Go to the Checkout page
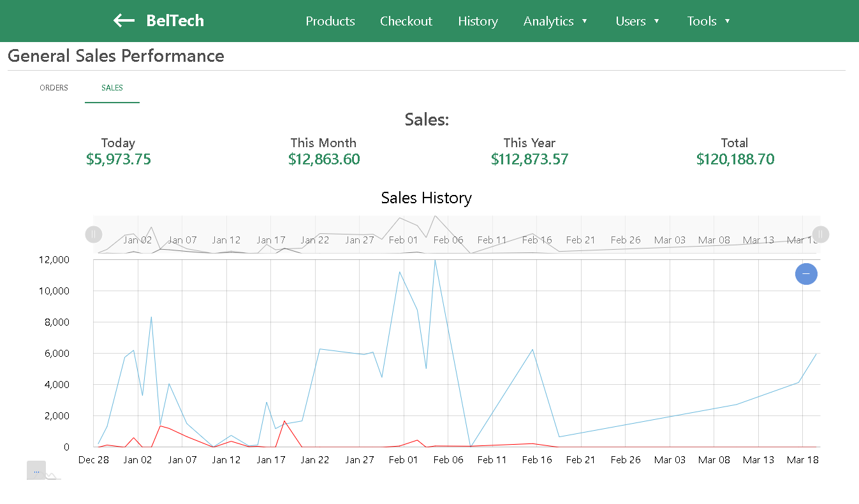859x504 pixels. [x=406, y=21]
